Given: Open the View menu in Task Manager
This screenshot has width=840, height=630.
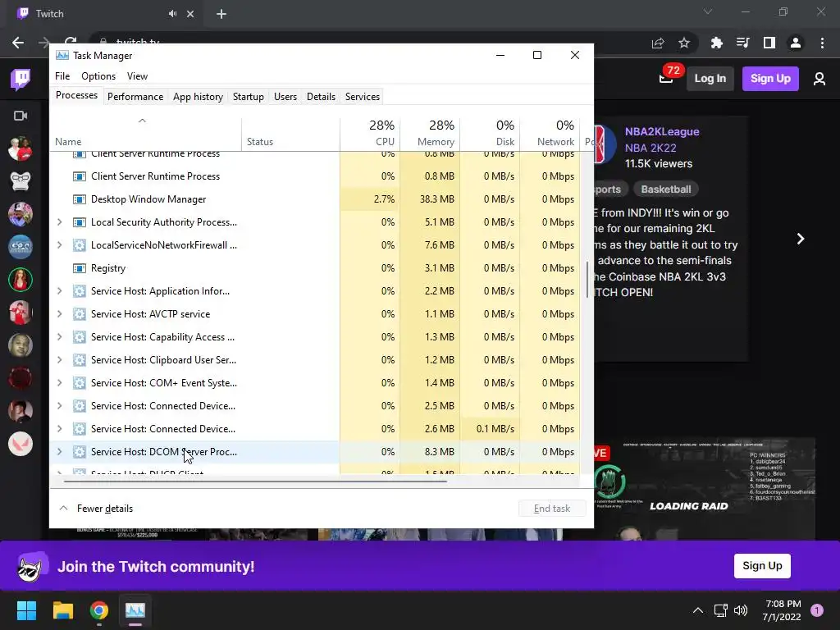Looking at the screenshot, I should pos(137,76).
